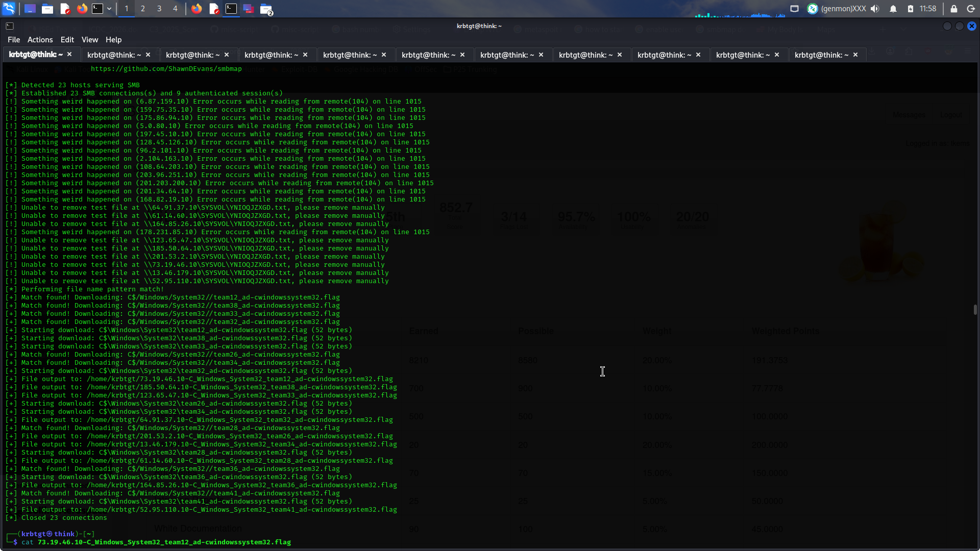The image size is (980, 551).
Task: Open the File menu
Action: pos(14,40)
